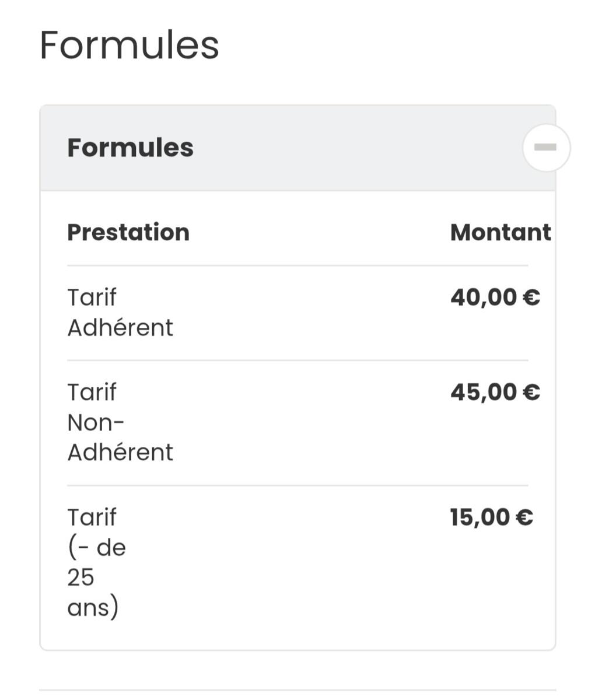Click the "ans)" text in last row
The height and width of the screenshot is (700, 595).
pyautogui.click(x=93, y=608)
